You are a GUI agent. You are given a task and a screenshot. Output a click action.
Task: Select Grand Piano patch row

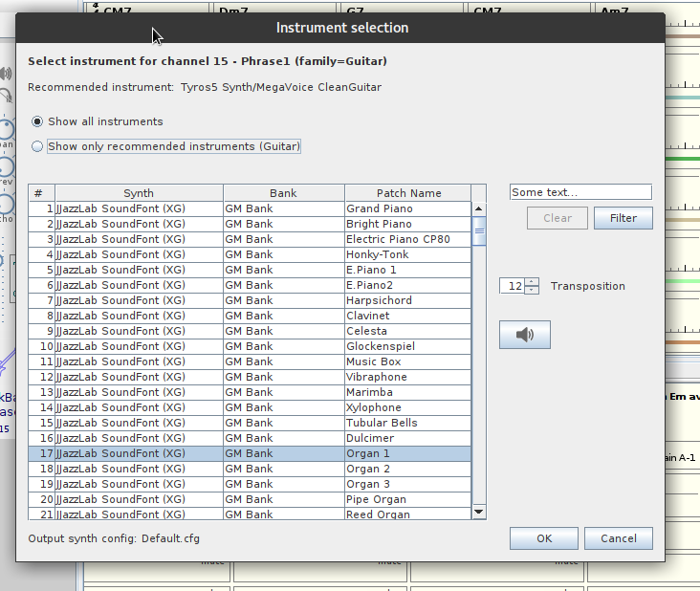pyautogui.click(x=250, y=208)
